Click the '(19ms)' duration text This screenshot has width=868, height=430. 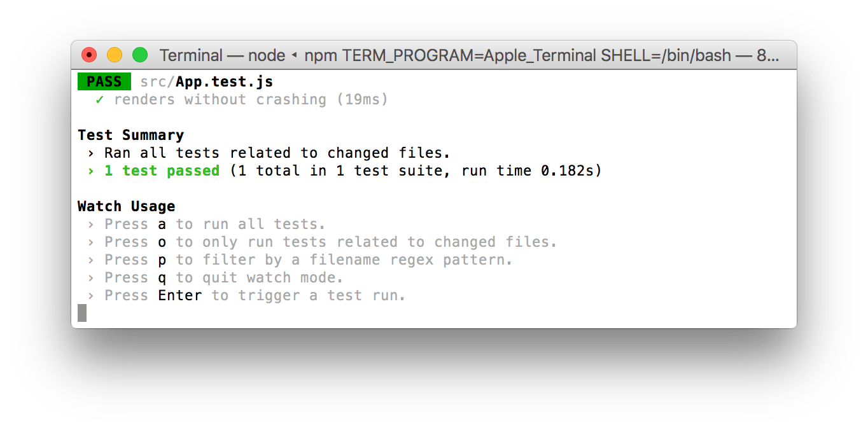coord(363,100)
